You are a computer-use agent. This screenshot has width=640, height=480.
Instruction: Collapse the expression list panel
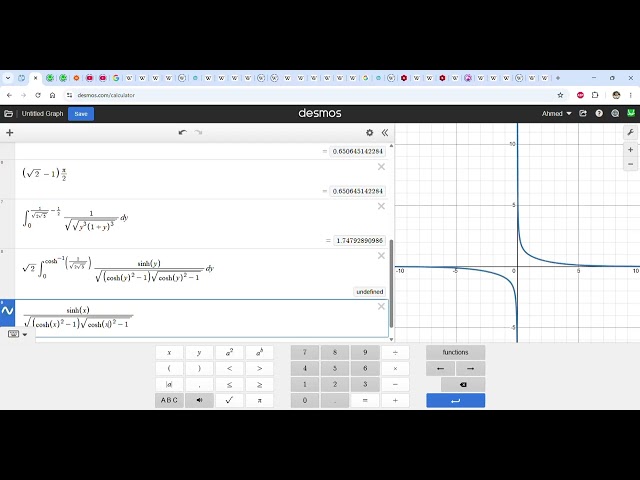pos(385,133)
